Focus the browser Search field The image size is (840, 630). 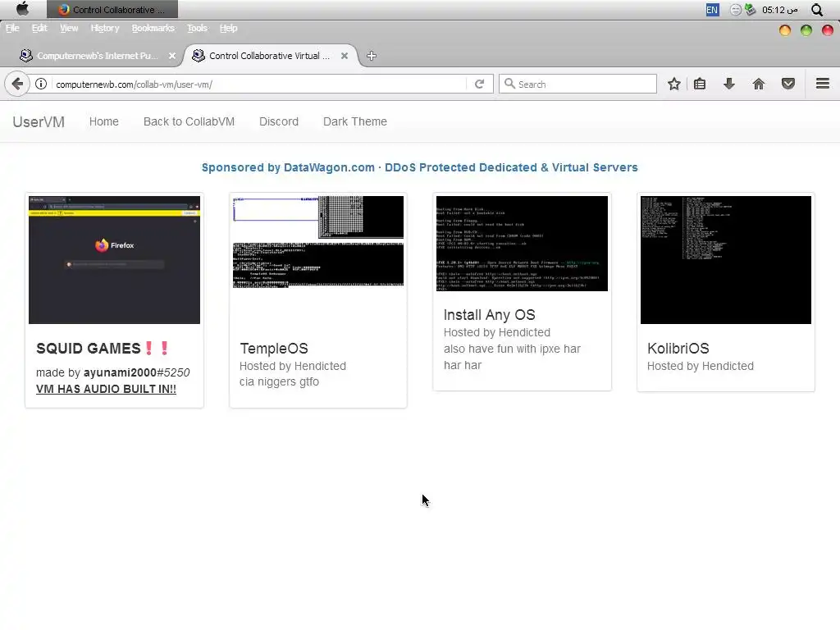click(577, 84)
